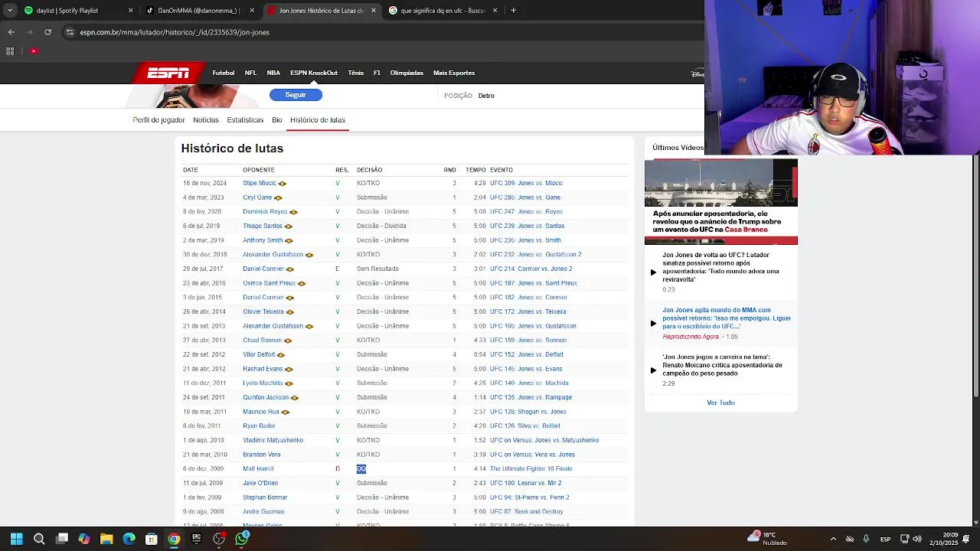Open the Mais Esportes menu

coord(454,73)
